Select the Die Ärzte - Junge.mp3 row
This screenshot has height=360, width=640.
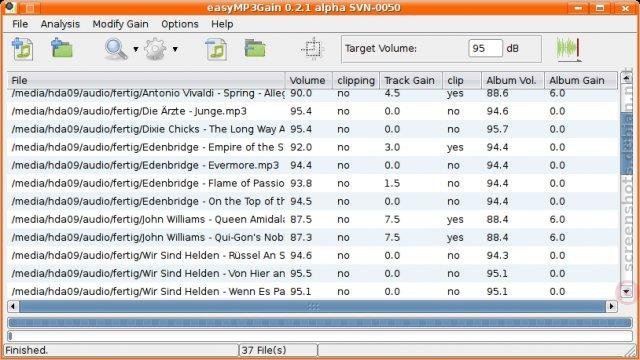[x=312, y=111]
